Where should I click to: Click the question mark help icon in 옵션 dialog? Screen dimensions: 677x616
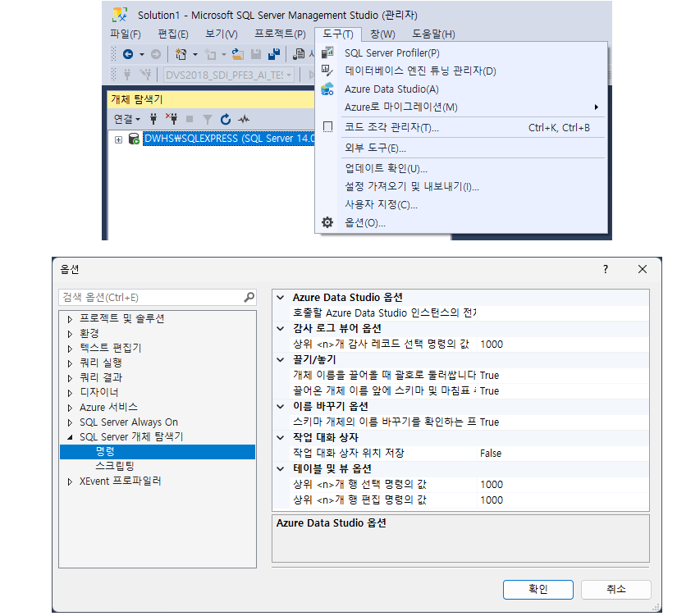[606, 269]
